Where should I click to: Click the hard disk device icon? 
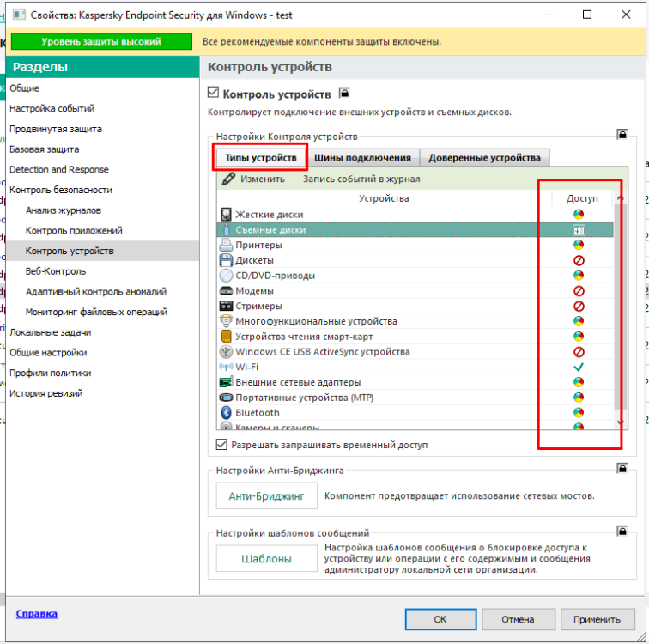tap(226, 215)
